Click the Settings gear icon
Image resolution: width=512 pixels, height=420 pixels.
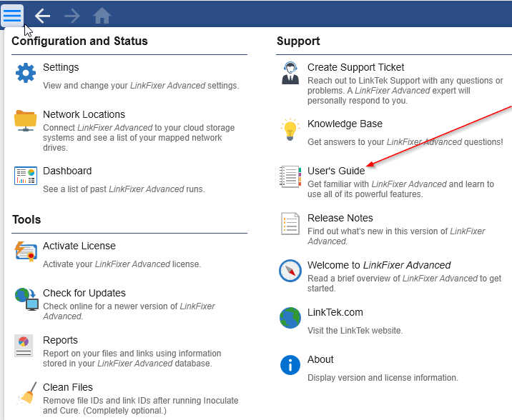click(26, 73)
